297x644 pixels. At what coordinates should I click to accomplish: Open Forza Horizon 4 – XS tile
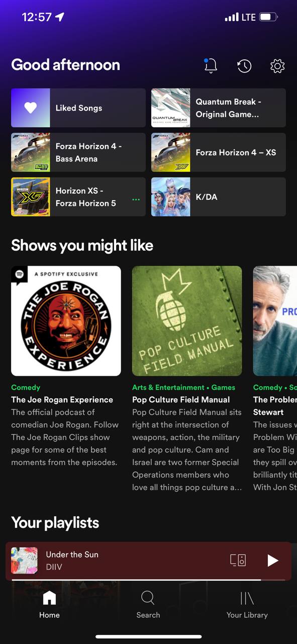pyautogui.click(x=219, y=152)
